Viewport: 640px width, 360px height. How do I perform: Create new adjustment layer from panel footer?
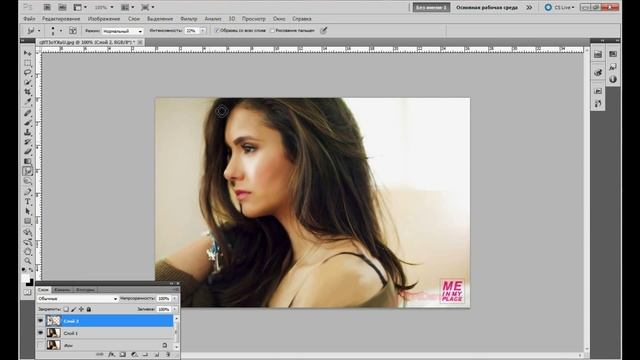pos(134,355)
